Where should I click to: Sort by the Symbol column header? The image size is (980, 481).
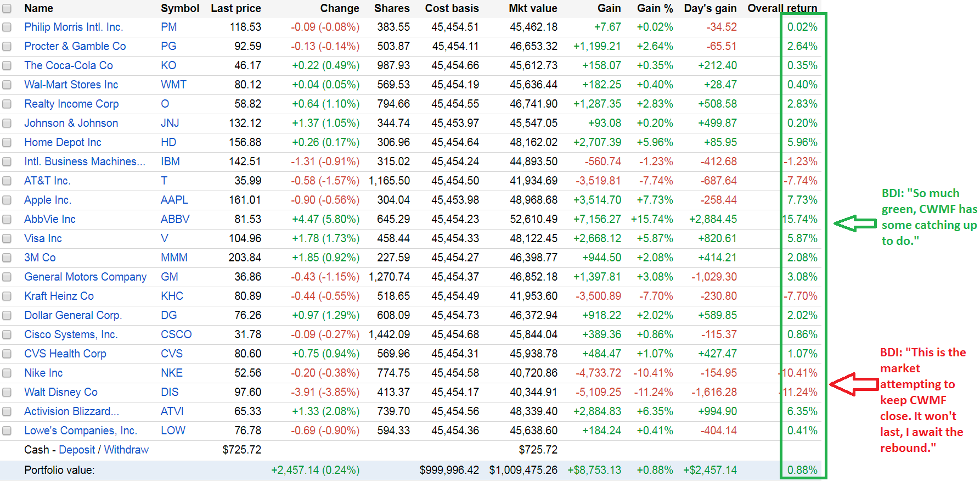(x=180, y=8)
